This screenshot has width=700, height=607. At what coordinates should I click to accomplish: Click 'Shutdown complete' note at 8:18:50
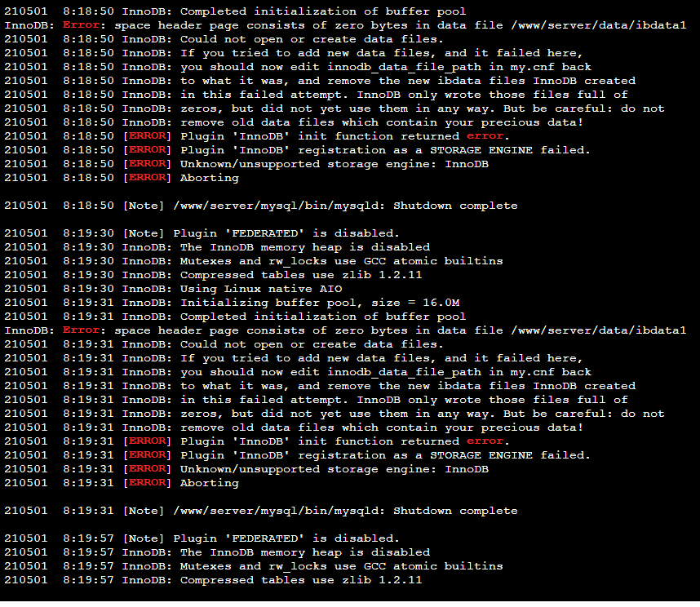261,206
